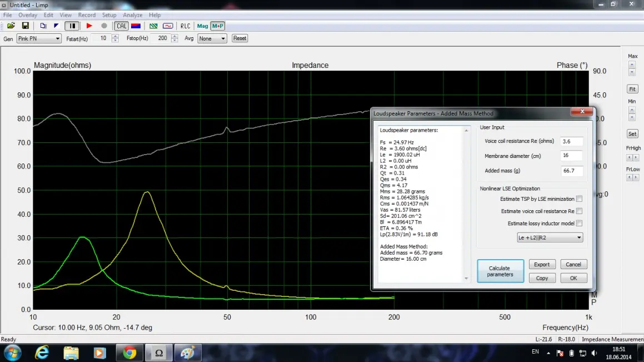Tick Estimate lossy inductor model checkbox
The image size is (644, 362).
(580, 224)
